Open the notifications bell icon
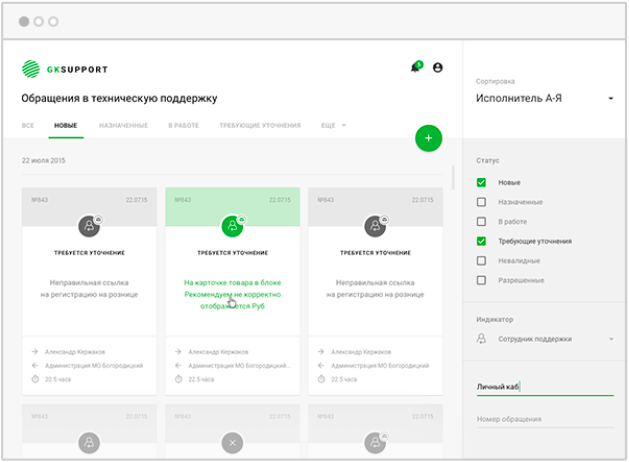 (x=414, y=68)
